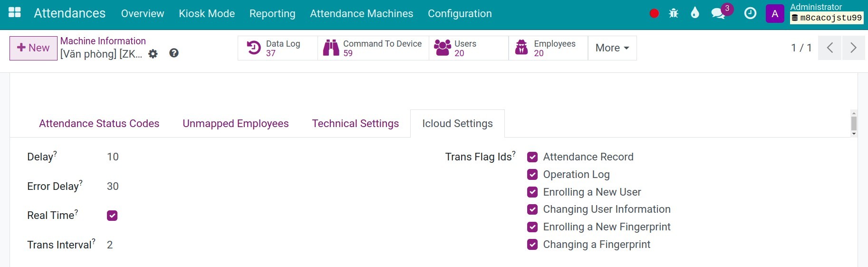Click scrollbar up arrow near tabs
868x267 pixels.
pos(854,113)
